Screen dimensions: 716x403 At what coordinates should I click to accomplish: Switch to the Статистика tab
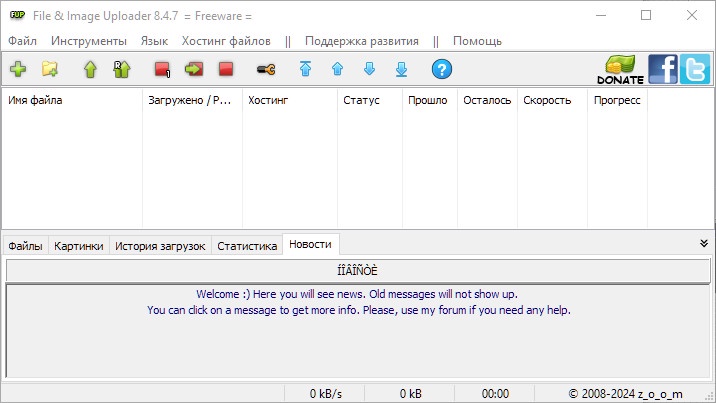point(247,246)
